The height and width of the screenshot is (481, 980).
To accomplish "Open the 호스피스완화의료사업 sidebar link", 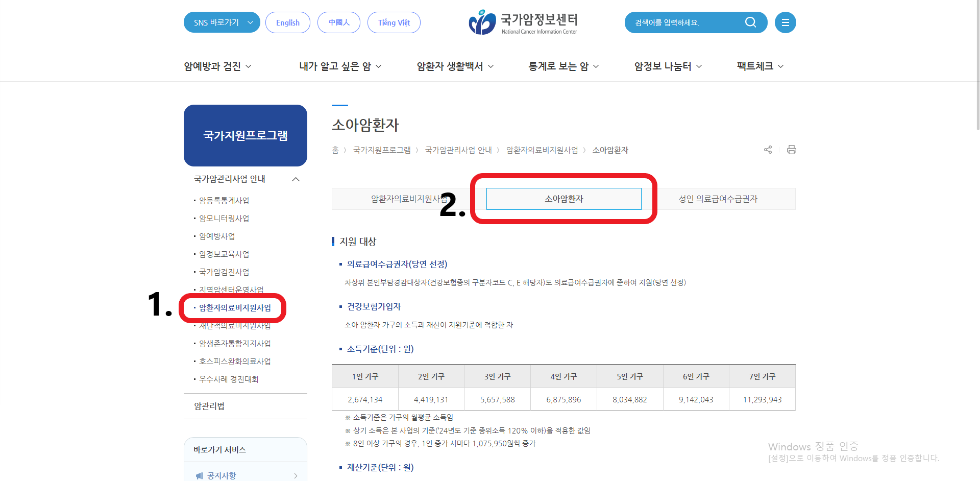I will pos(234,361).
